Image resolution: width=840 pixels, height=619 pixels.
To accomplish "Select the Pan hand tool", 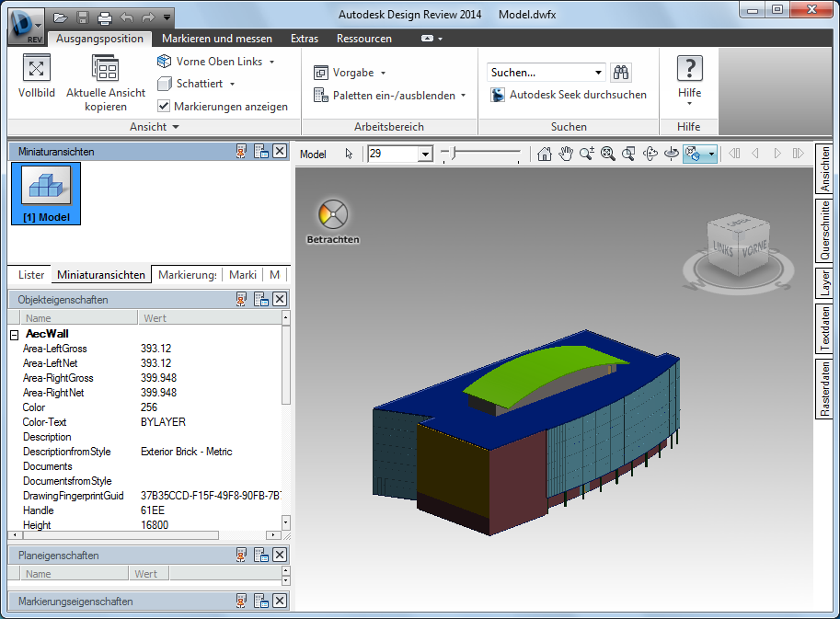I will [566, 154].
